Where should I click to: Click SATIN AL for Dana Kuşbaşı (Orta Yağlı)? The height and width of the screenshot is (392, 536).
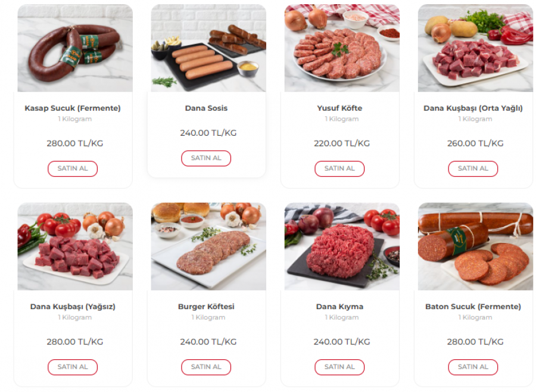pos(473,169)
